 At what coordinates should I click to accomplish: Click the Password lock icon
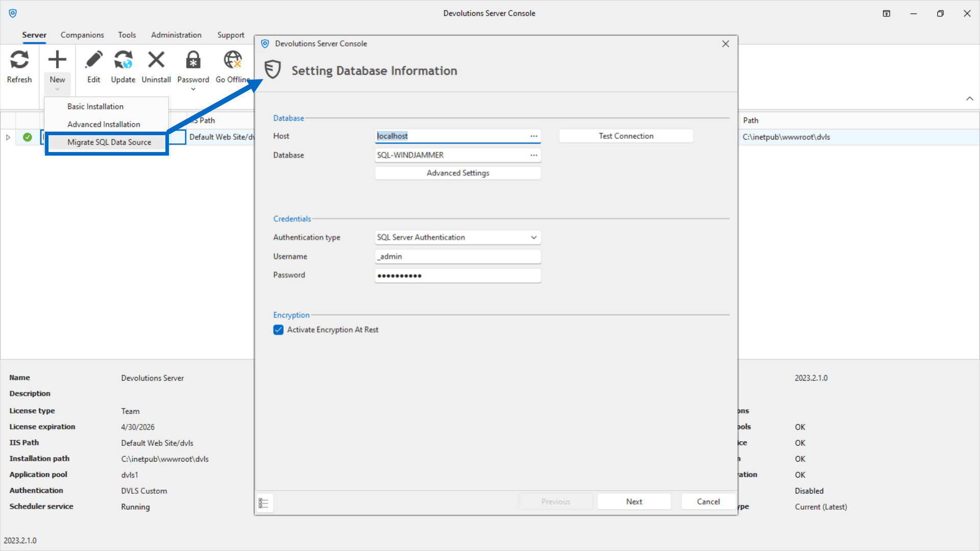193,61
